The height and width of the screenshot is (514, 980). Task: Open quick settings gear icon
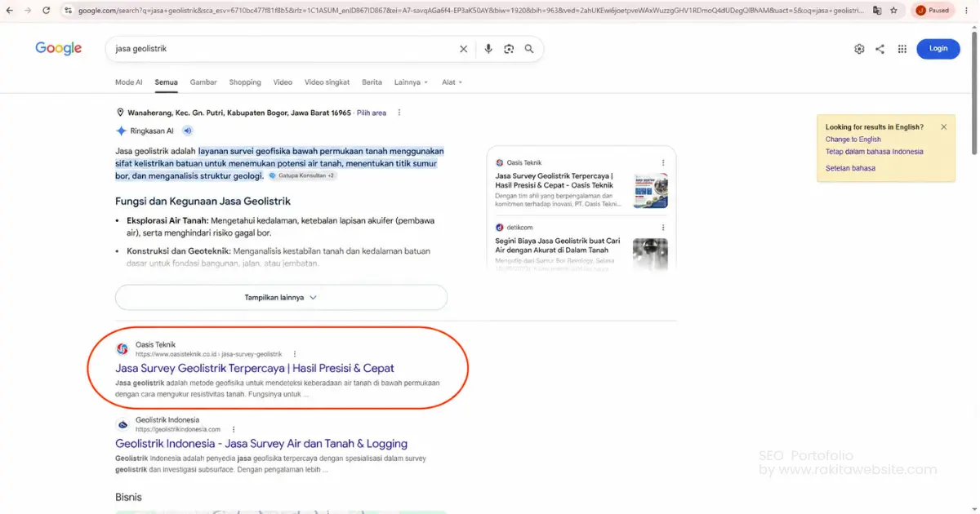pos(859,49)
